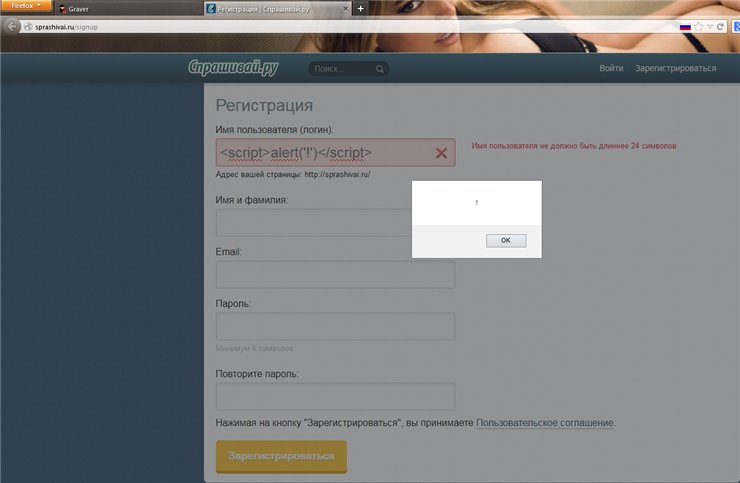Focus the Повторите пароль field

pyautogui.click(x=336, y=397)
